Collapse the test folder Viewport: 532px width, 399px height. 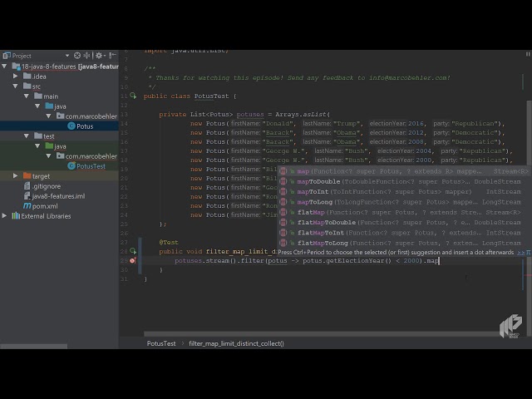pos(27,136)
